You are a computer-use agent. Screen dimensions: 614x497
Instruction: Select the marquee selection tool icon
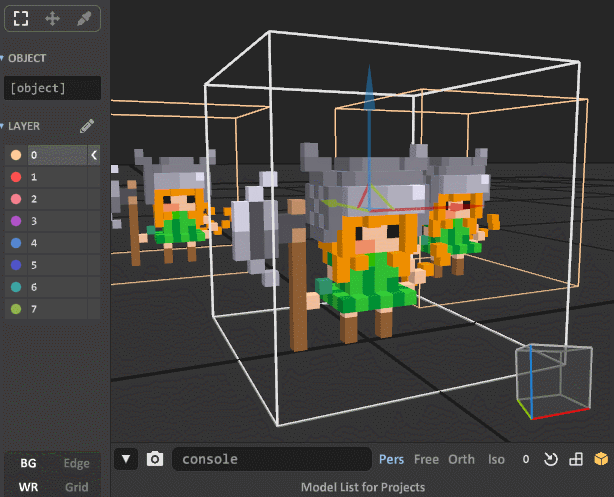pyautogui.click(x=21, y=18)
